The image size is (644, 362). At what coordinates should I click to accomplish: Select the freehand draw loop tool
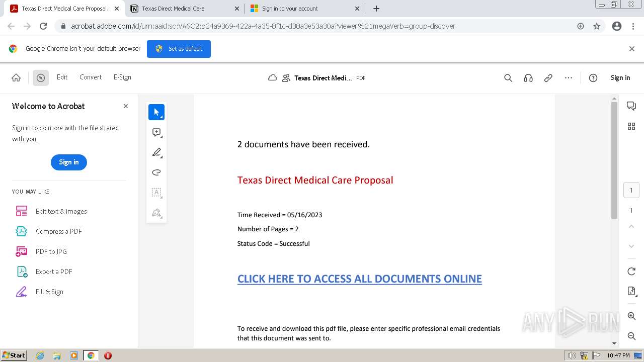(x=156, y=172)
